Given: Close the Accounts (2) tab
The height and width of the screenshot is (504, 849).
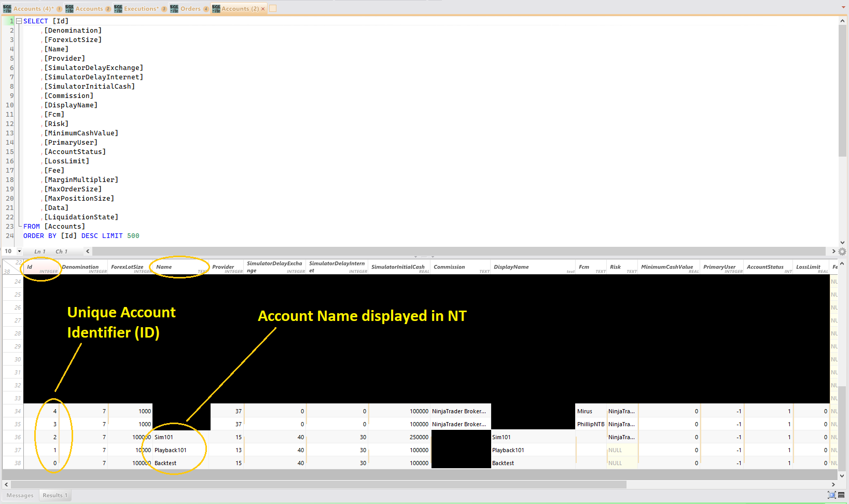Looking at the screenshot, I should point(263,9).
